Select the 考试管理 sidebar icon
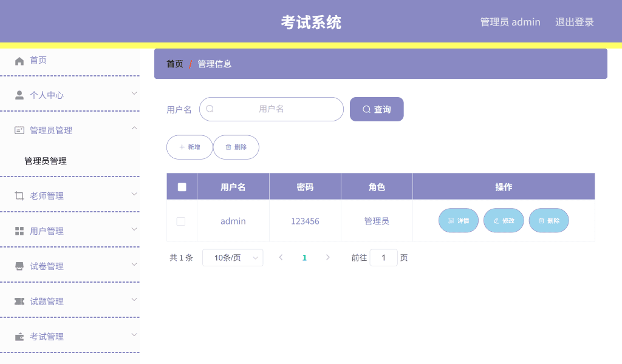This screenshot has height=364, width=622. pyautogui.click(x=18, y=336)
